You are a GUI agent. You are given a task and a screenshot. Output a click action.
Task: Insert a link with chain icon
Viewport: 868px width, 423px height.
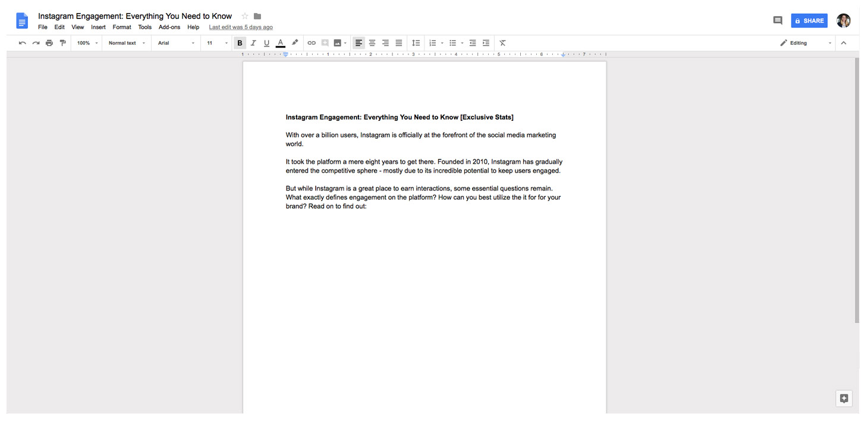point(312,43)
